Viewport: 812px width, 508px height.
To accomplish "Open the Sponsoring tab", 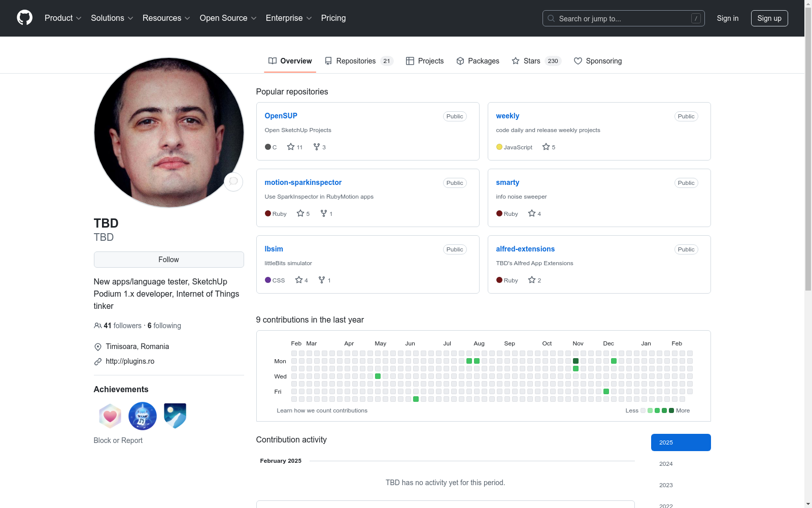I will click(598, 61).
